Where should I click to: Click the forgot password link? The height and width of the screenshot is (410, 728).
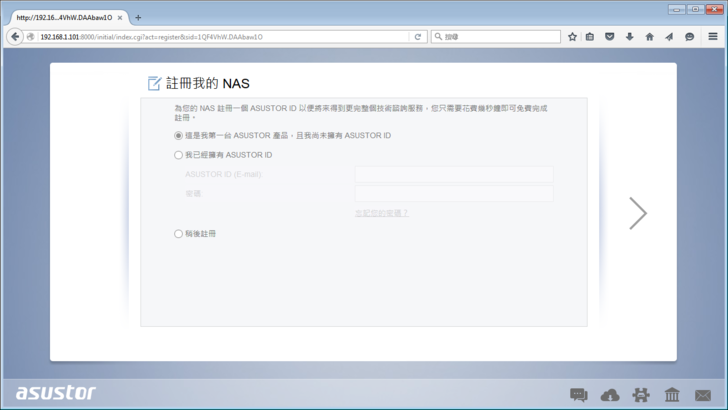point(381,213)
